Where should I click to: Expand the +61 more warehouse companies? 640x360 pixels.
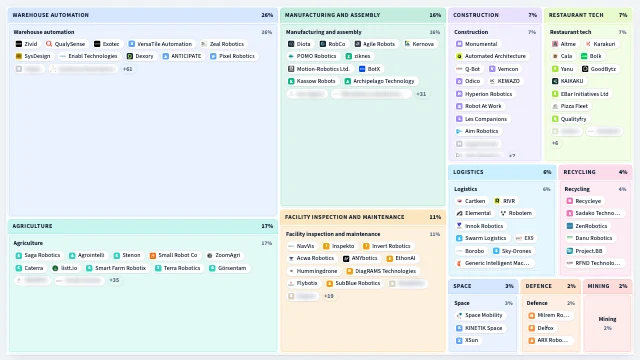coord(128,69)
